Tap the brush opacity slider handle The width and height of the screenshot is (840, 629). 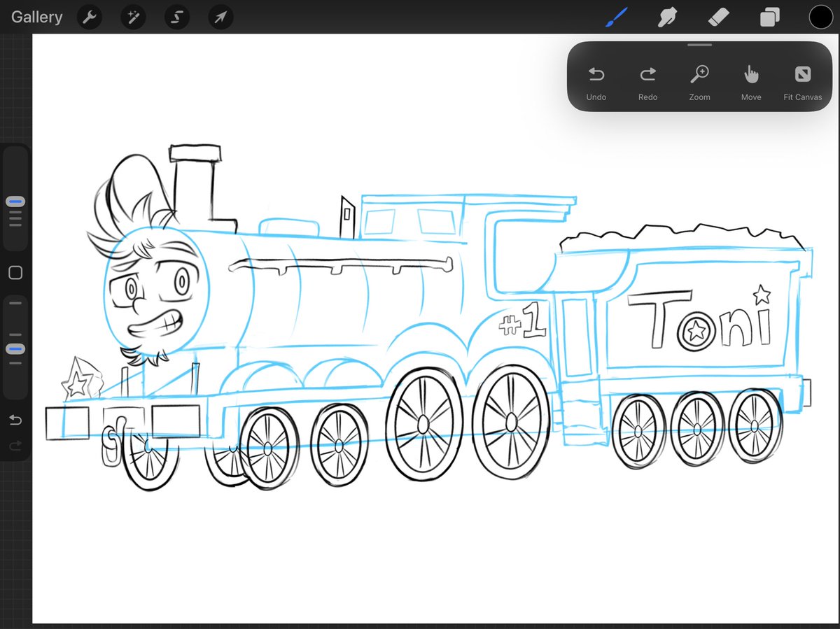pyautogui.click(x=15, y=348)
